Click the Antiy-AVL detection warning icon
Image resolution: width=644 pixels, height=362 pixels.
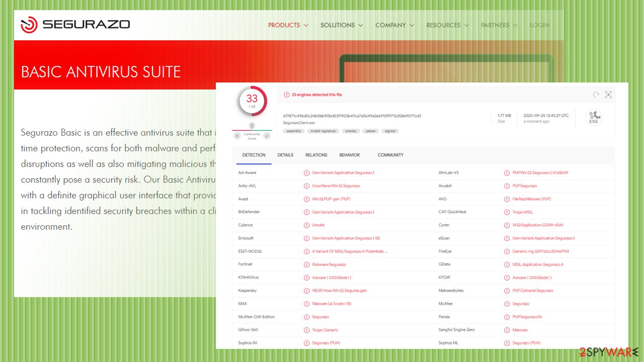coord(306,186)
